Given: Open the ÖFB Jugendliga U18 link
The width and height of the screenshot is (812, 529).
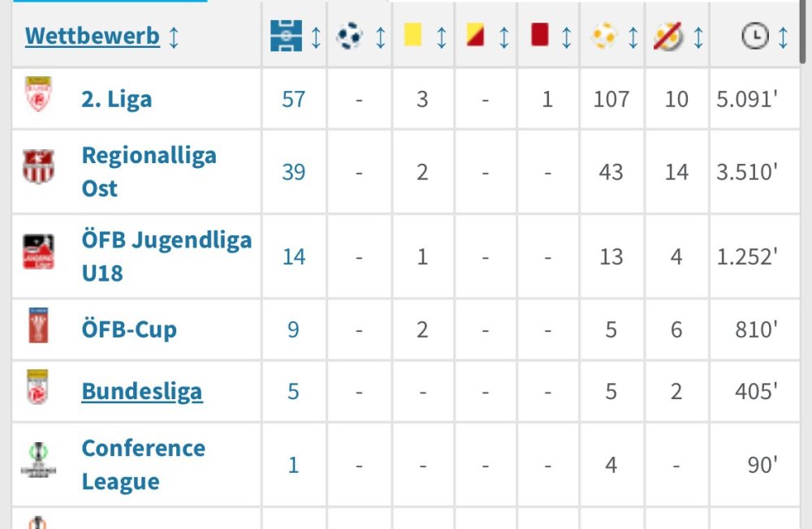Looking at the screenshot, I should point(166,256).
